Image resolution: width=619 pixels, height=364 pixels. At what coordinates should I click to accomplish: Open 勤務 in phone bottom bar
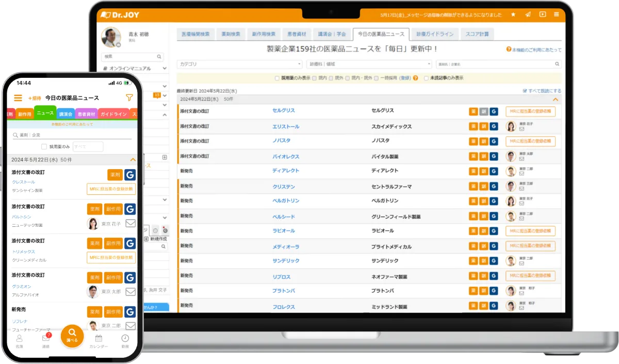pyautogui.click(x=125, y=341)
